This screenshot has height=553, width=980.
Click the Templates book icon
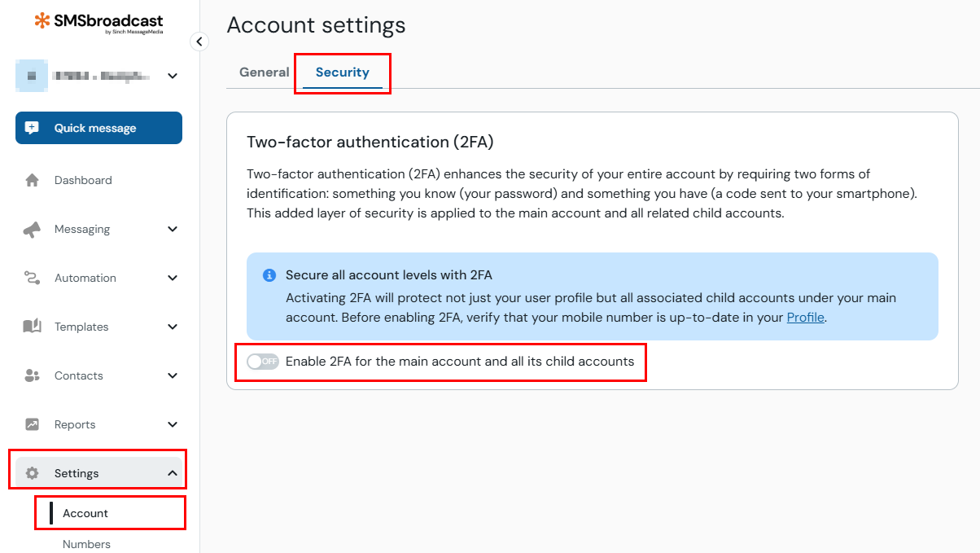tap(33, 327)
